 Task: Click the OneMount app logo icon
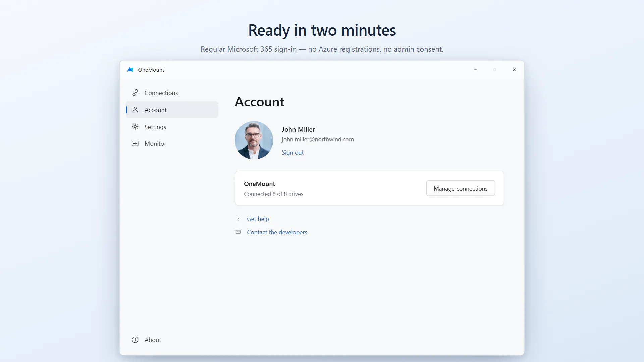130,70
